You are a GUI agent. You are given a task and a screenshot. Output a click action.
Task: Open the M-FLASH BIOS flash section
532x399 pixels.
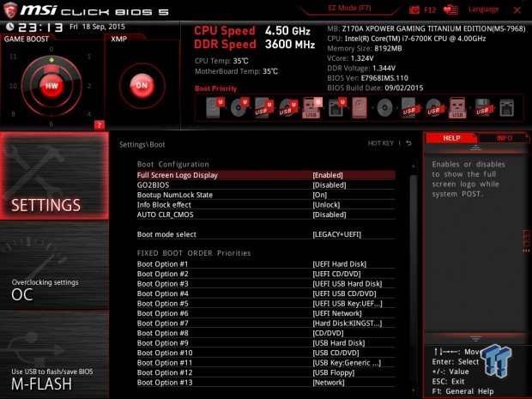54,354
